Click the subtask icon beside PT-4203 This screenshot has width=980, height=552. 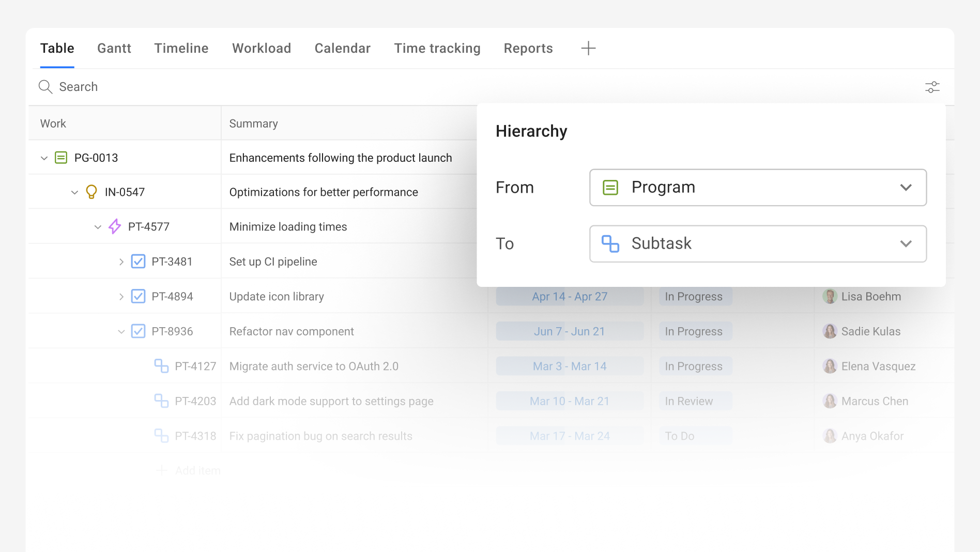161,401
